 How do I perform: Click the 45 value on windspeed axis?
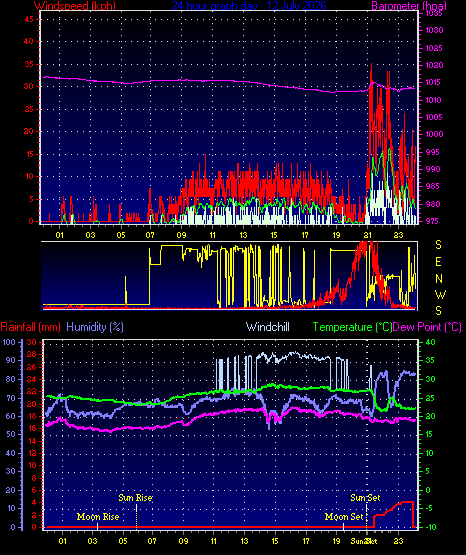29,19
